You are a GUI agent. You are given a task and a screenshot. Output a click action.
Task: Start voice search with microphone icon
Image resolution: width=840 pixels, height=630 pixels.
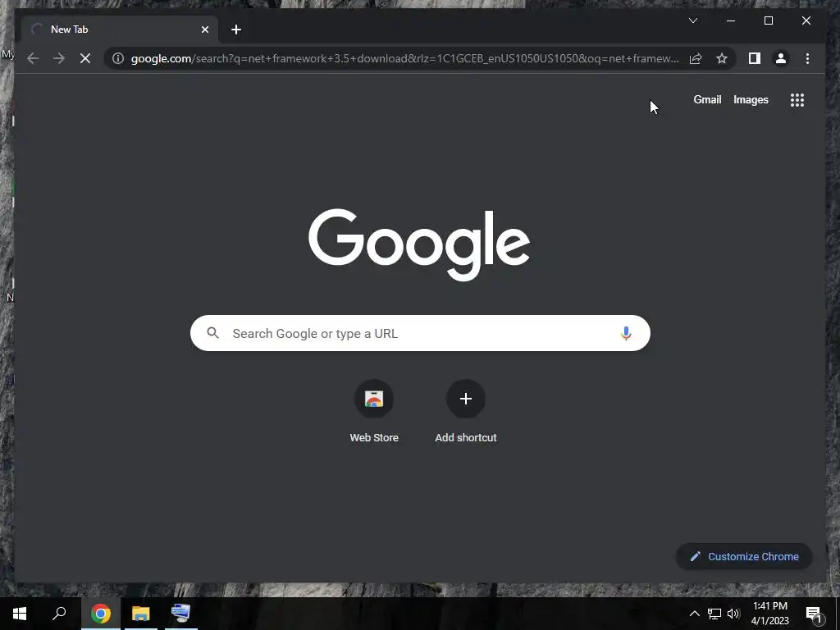[626, 333]
